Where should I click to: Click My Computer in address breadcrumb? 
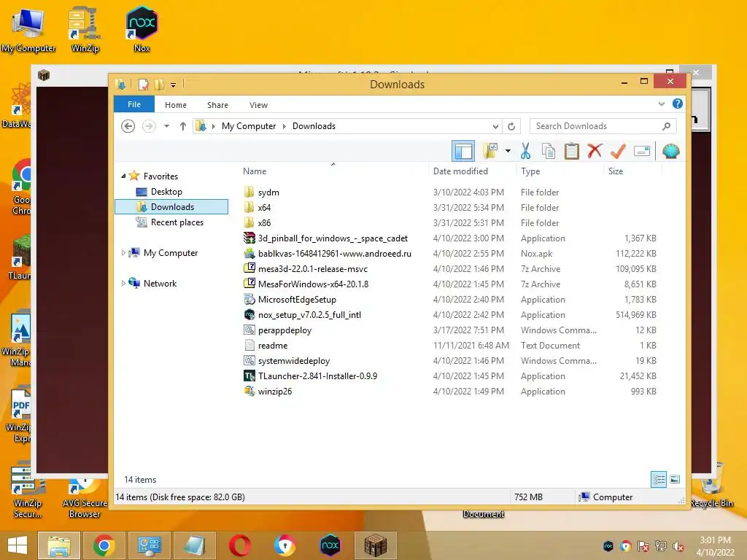click(249, 126)
